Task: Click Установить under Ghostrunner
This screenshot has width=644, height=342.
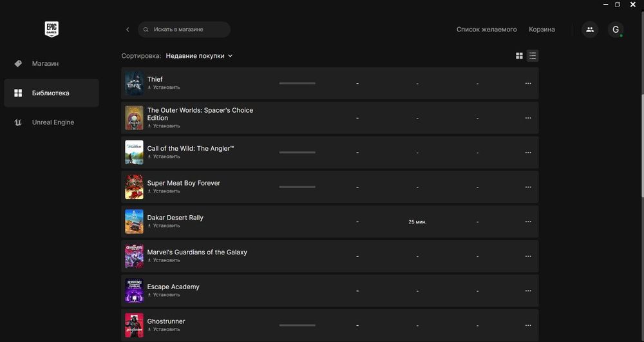Action: coord(166,329)
